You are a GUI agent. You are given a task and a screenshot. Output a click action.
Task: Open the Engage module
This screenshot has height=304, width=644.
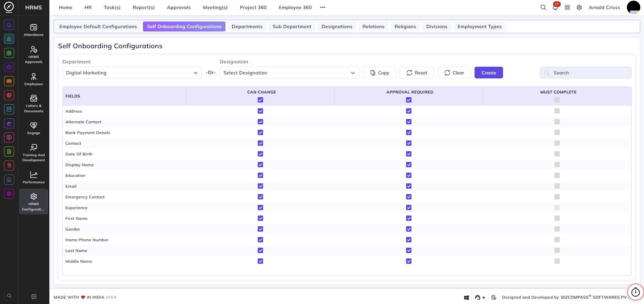pos(34,128)
